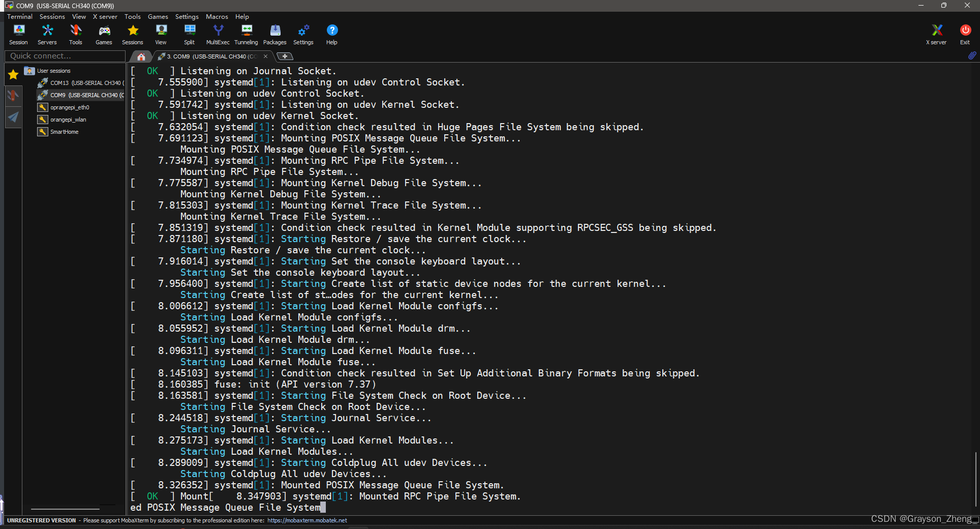Viewport: 980px width, 529px height.
Task: Select the 3. COM9 terminal tab
Action: click(212, 56)
